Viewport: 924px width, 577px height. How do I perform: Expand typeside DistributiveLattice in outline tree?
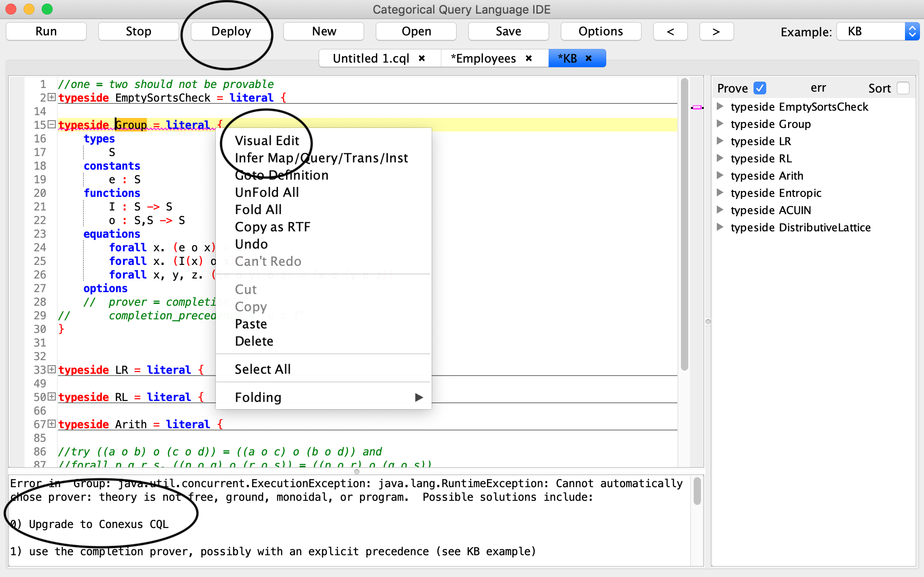[x=720, y=227]
